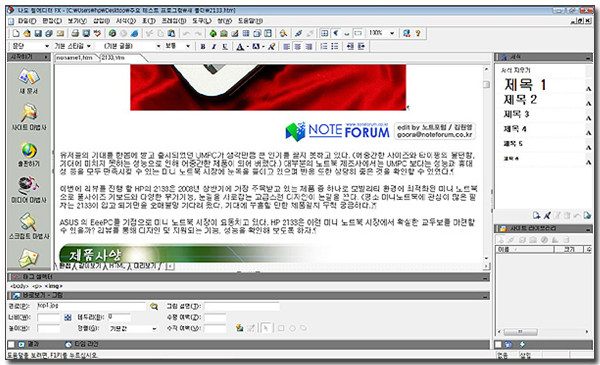Apply the 제목 2 heading style

coord(520,100)
